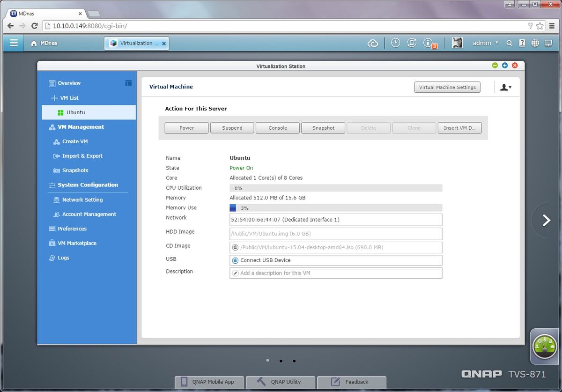Image resolution: width=562 pixels, height=392 pixels.
Task: Click the description edit pencil icon
Action: 235,273
